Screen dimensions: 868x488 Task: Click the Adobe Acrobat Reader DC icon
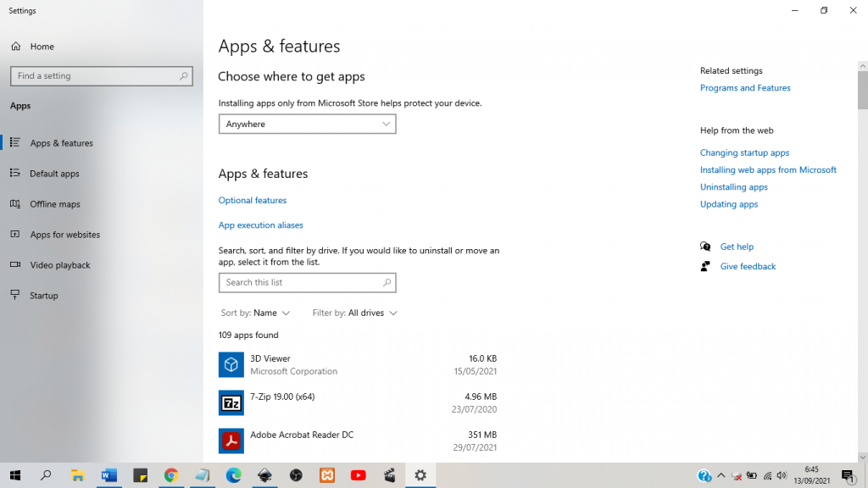click(x=231, y=441)
